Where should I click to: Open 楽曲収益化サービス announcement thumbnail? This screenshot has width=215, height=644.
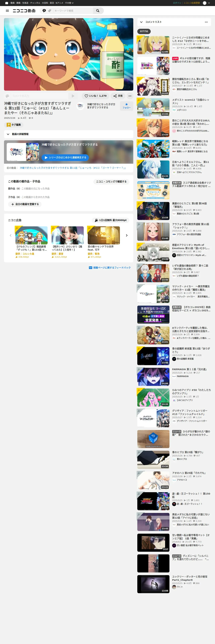click(x=153, y=314)
